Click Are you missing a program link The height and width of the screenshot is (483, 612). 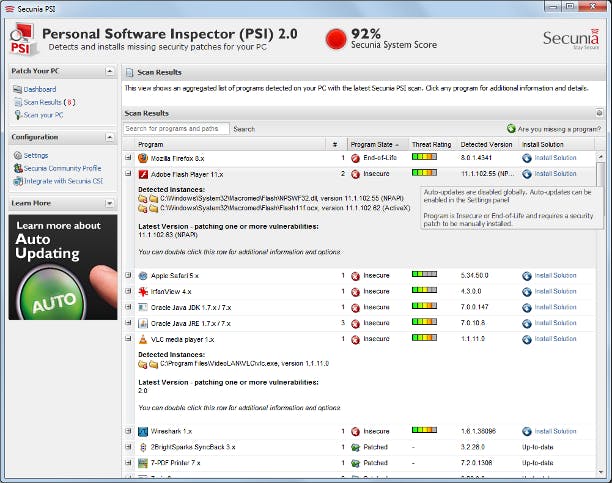[x=559, y=129]
